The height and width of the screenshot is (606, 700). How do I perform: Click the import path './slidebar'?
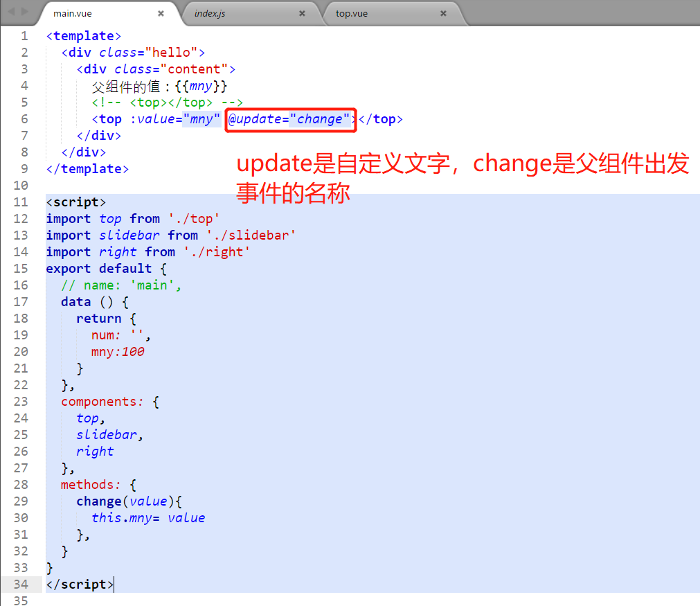click(x=251, y=235)
